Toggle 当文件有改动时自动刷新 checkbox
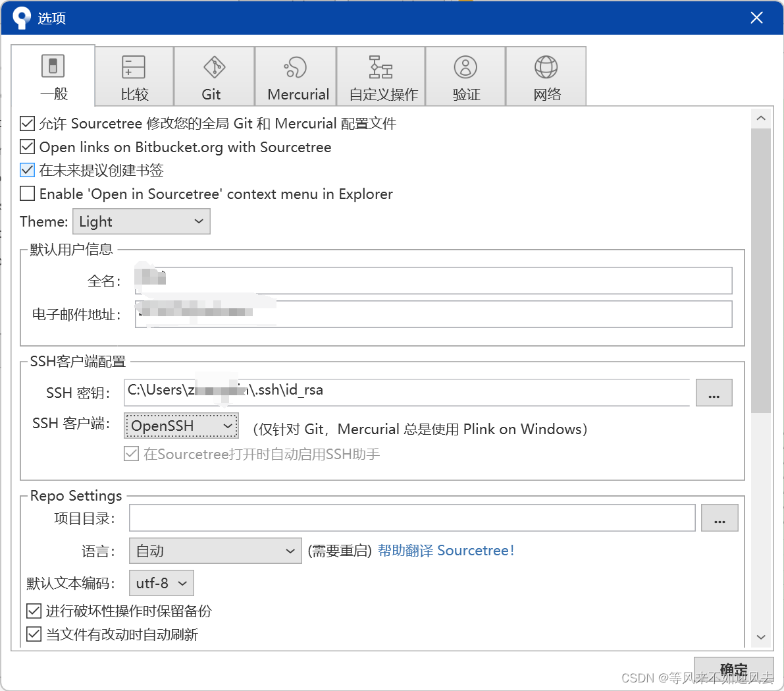This screenshot has height=691, width=784. click(x=34, y=634)
